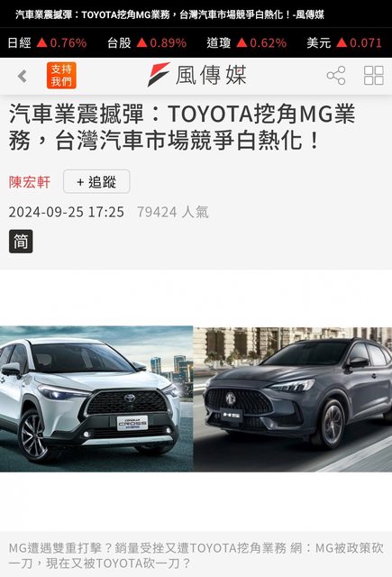Click the page title bar text
The height and width of the screenshot is (577, 392).
point(169,14)
